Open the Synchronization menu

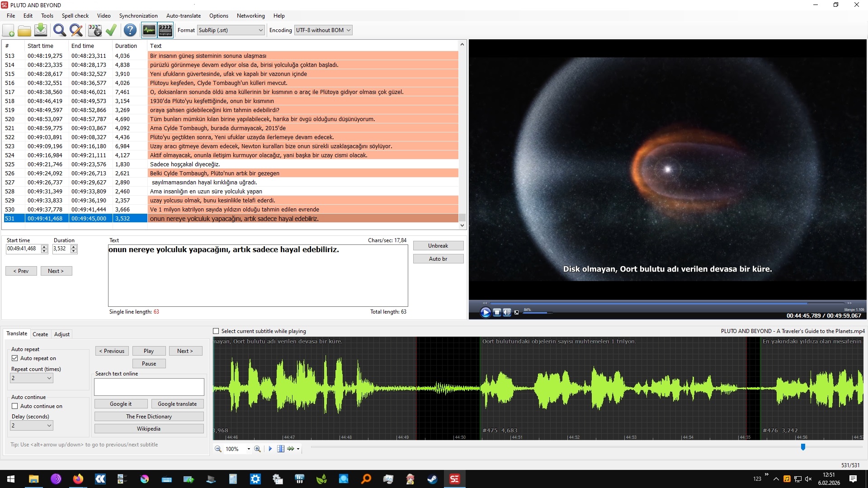coord(138,15)
